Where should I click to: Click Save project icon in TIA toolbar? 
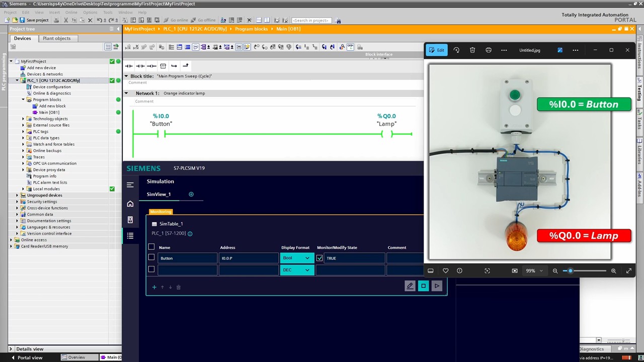coord(22,20)
